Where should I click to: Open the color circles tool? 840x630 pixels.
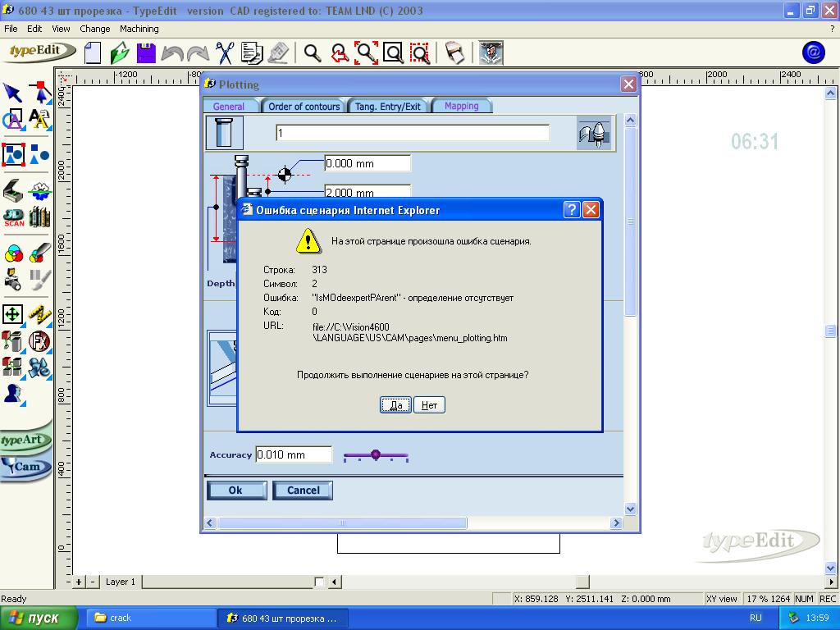pyautogui.click(x=13, y=253)
